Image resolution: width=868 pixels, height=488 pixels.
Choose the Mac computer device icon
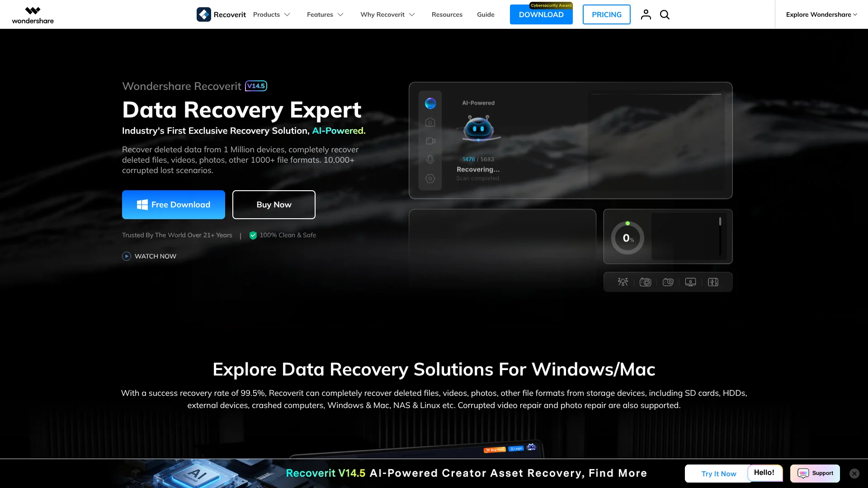tap(691, 282)
